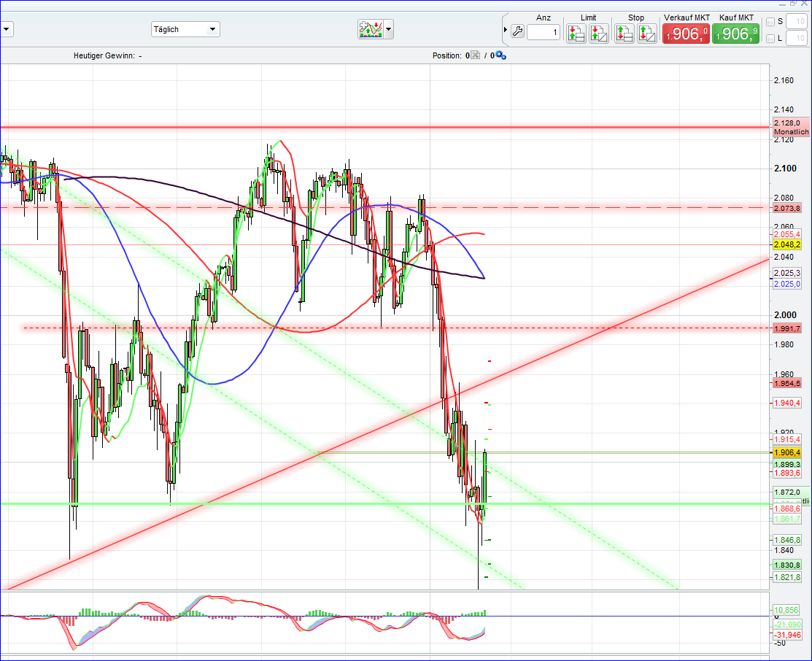The image size is (812, 661).
Task: Click the 10,856 indicator value label
Action: pos(786,610)
